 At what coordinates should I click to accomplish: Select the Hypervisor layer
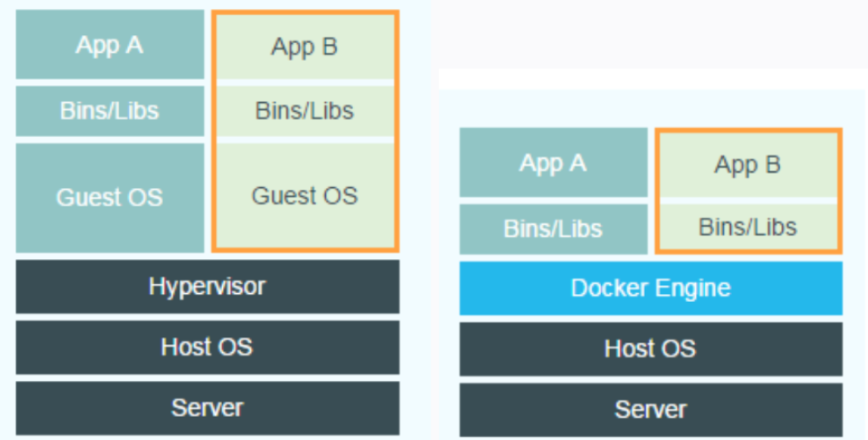tap(207, 287)
